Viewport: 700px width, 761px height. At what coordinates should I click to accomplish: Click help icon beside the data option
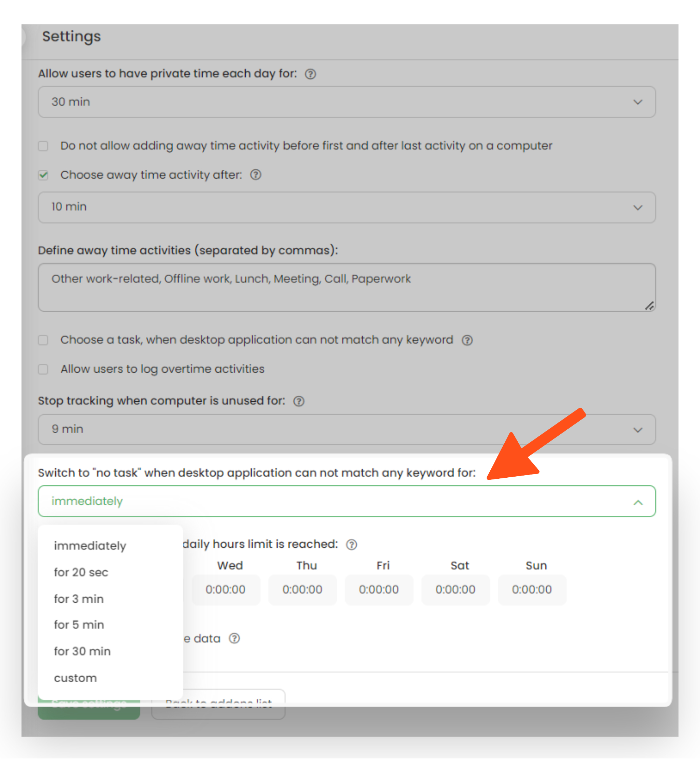click(x=234, y=638)
